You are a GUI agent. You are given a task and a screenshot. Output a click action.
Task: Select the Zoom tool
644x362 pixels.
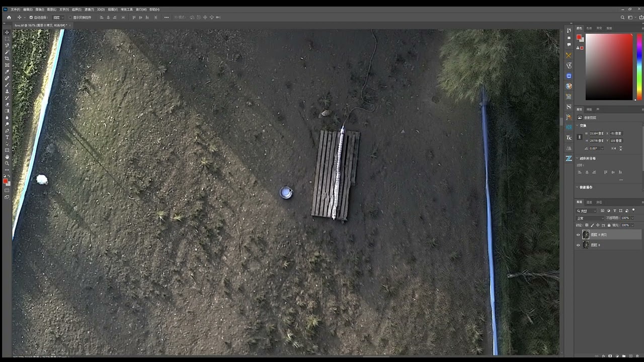click(7, 163)
